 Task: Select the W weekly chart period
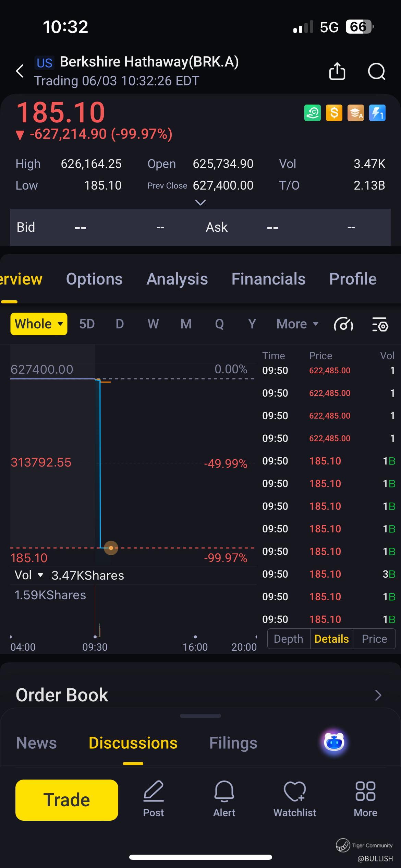point(153,324)
